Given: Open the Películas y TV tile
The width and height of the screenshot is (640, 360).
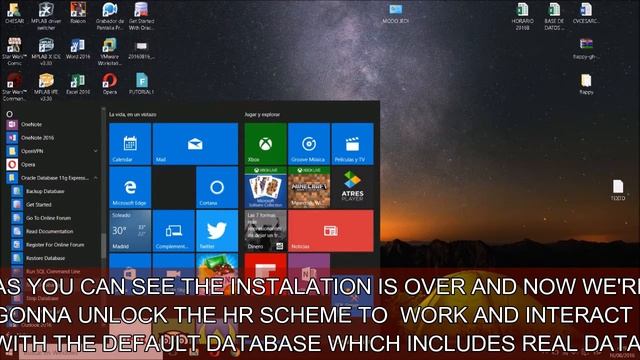Looking at the screenshot, I should (x=352, y=144).
